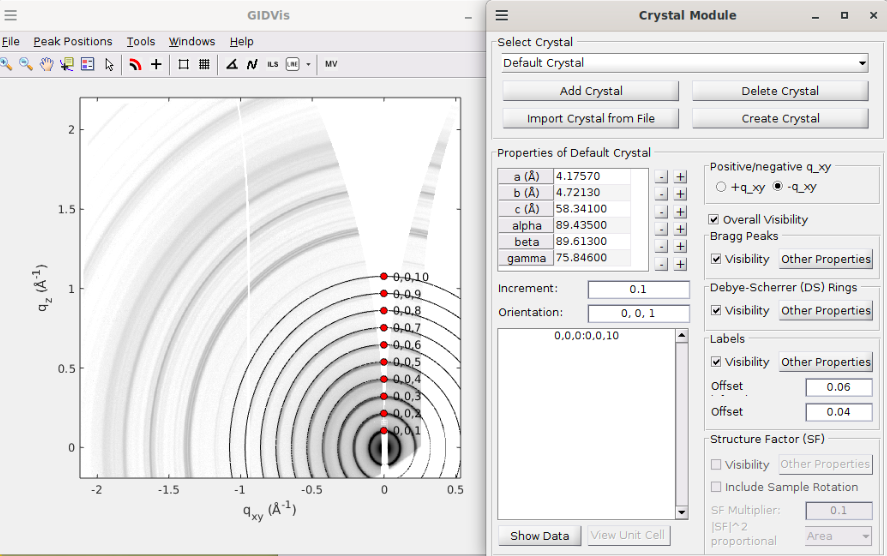The image size is (887, 556).
Task: Open the Crystal Module hamburger menu
Action: coord(502,15)
